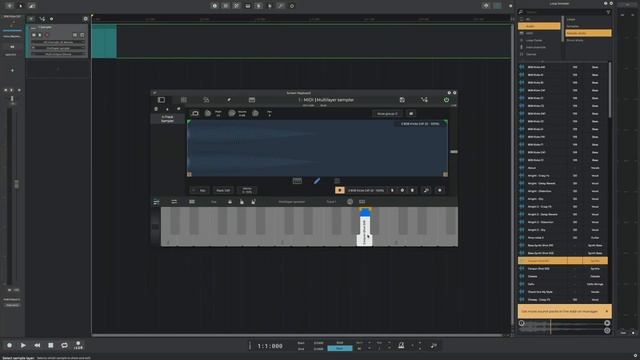Select the Instruments category in Loop Browser
640x360 pixels.
pyautogui.click(x=539, y=47)
